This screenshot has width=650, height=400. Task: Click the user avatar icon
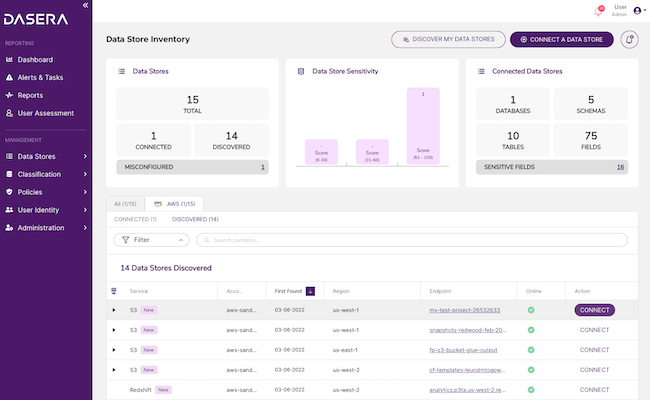(x=637, y=11)
